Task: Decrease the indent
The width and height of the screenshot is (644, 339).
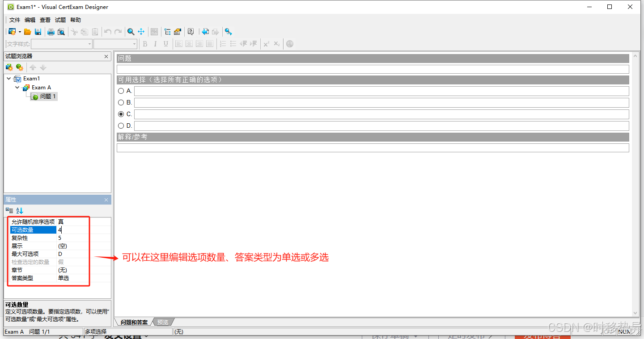Action: (244, 44)
